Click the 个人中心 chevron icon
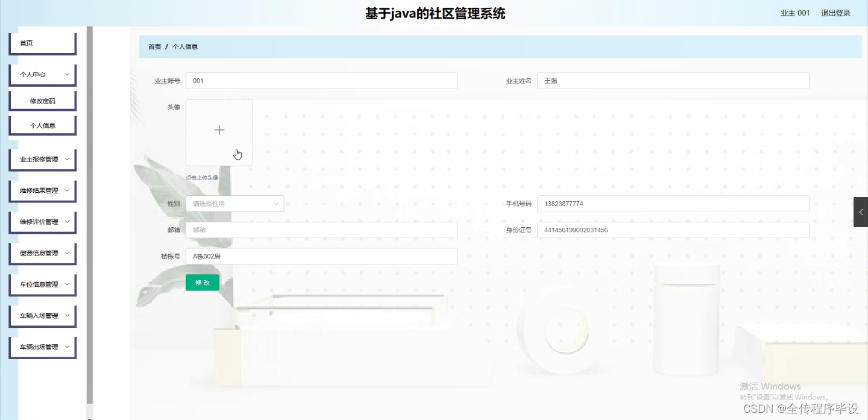The height and width of the screenshot is (420, 868). click(68, 75)
